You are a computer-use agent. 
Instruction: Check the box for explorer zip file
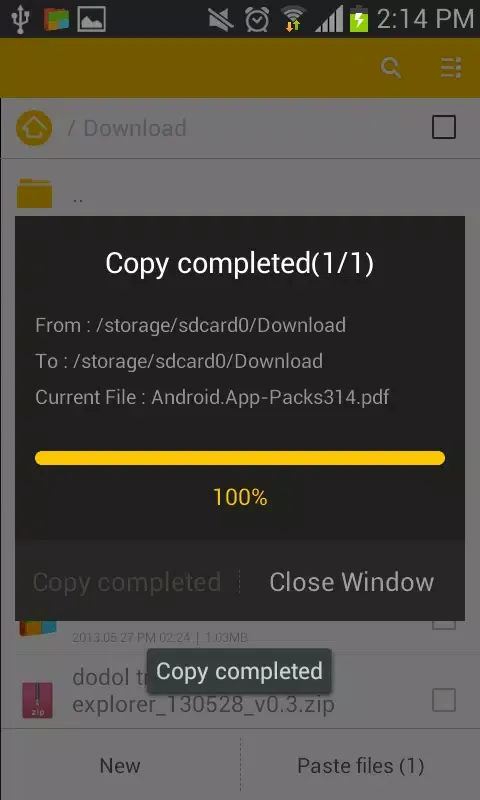444,700
